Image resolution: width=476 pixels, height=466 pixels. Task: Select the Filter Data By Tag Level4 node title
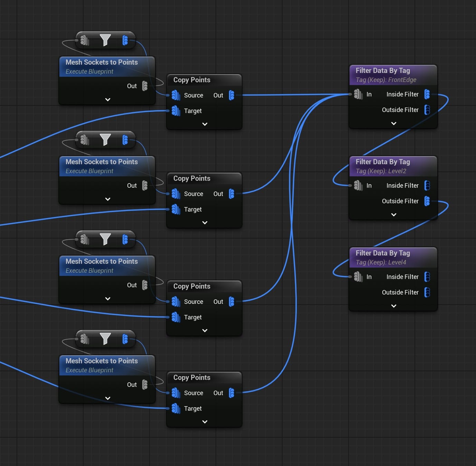coord(383,253)
